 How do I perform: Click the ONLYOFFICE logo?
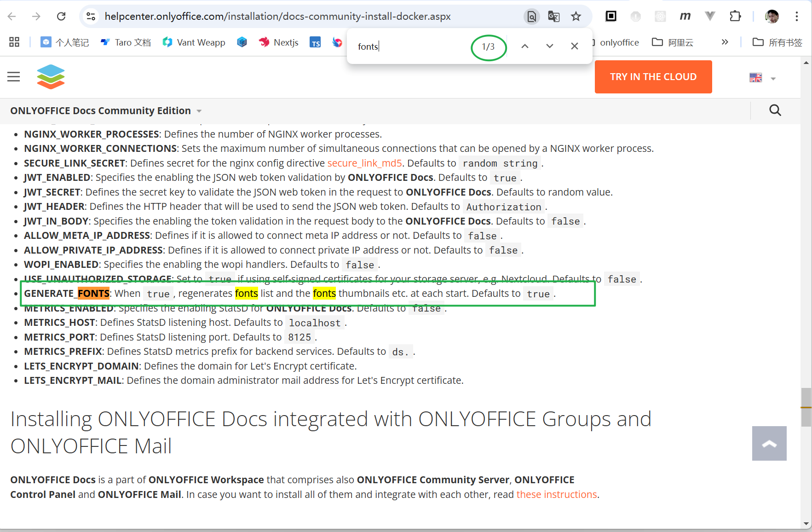point(51,77)
